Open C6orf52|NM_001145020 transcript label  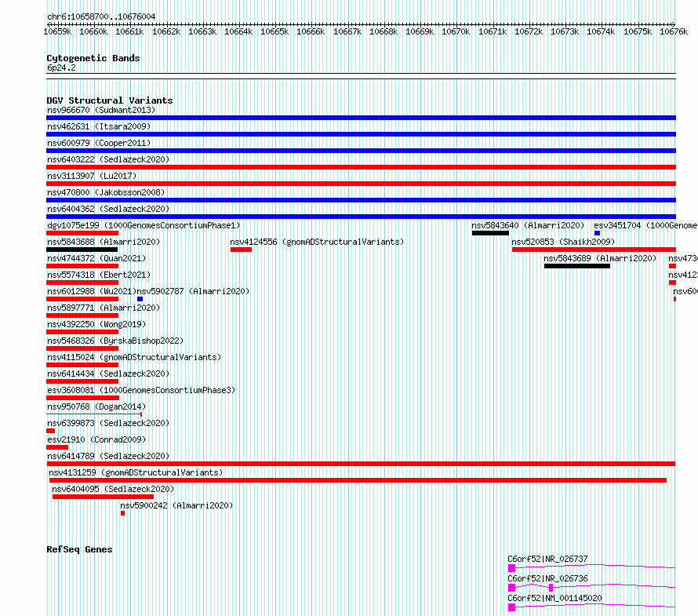click(x=554, y=598)
